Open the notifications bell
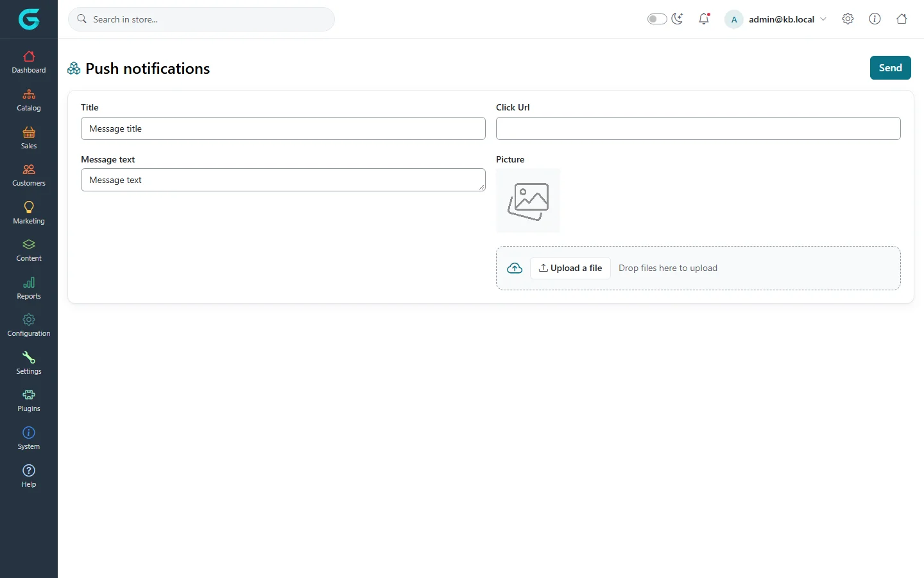This screenshot has height=578, width=924. click(x=704, y=19)
